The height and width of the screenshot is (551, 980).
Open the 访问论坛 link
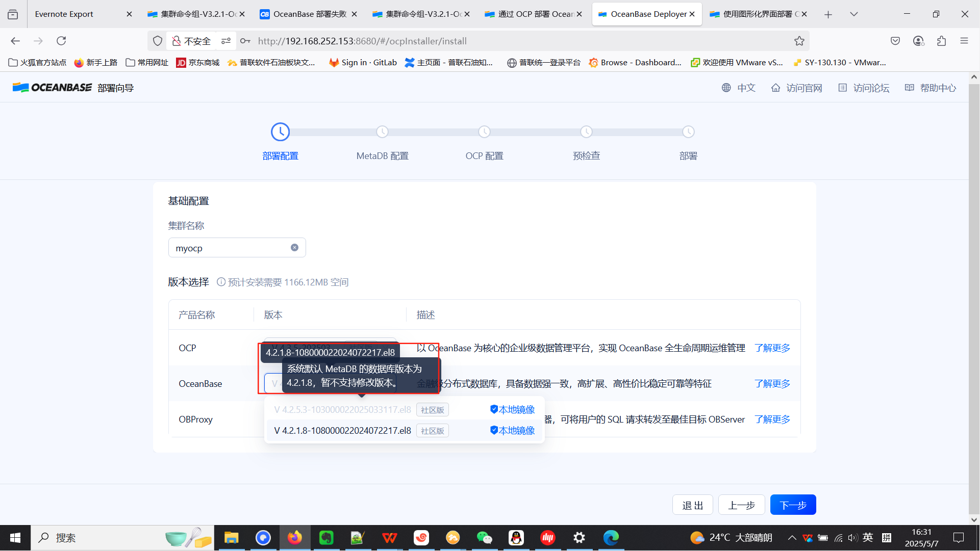coord(864,88)
